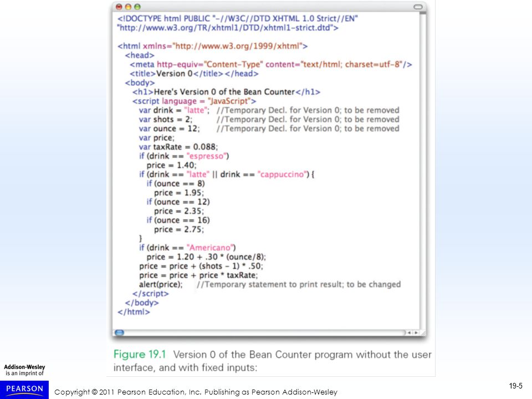Click the var taxRate = 0.088 line
Viewport: 532px width, 399px height.
(178, 147)
